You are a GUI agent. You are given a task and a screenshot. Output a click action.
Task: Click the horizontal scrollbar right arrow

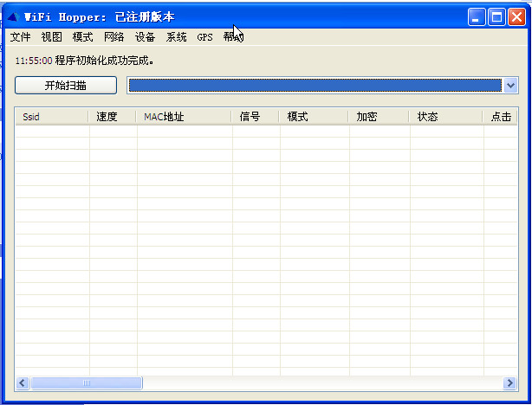(509, 383)
